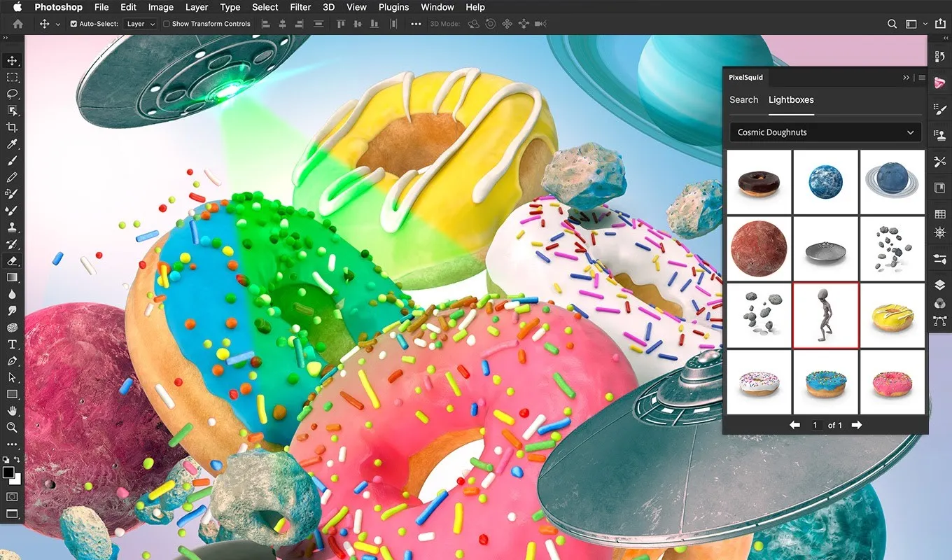
Task: Align top edges in options bar
Action: 342,24
